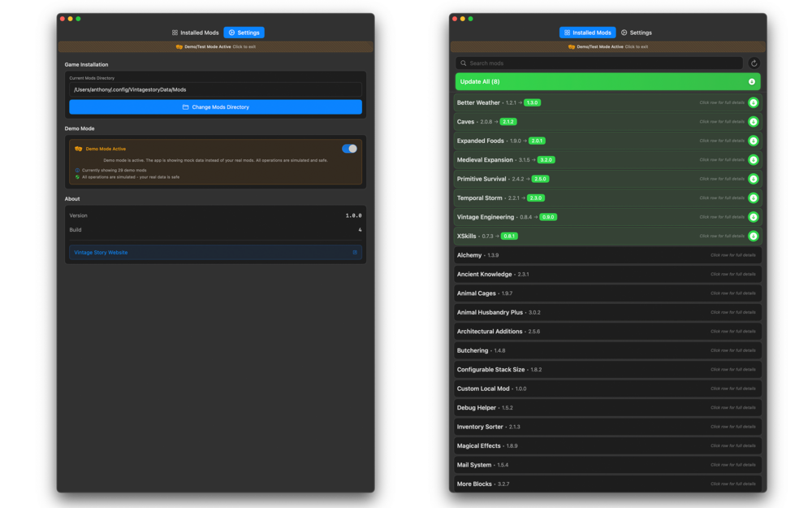
Task: Switch to Settings tab in the mod list window
Action: (637, 33)
